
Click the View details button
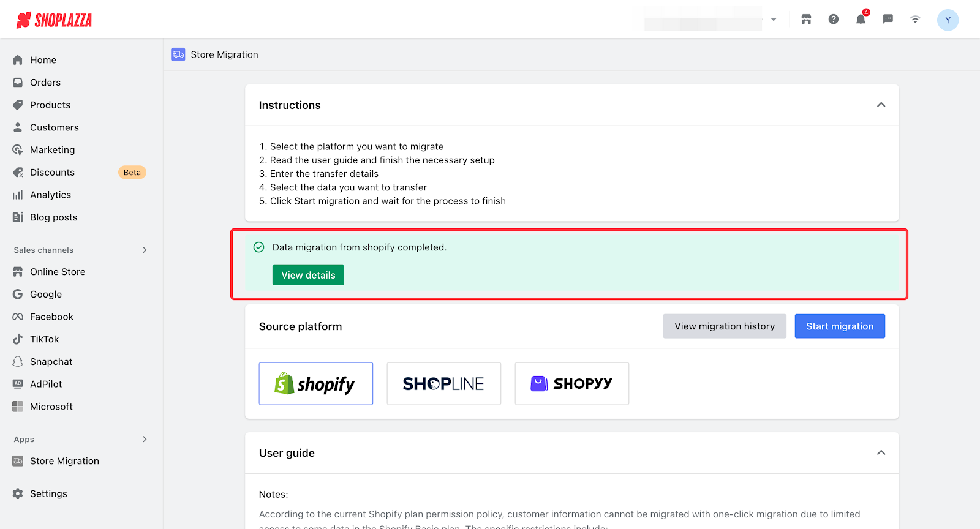tap(308, 275)
